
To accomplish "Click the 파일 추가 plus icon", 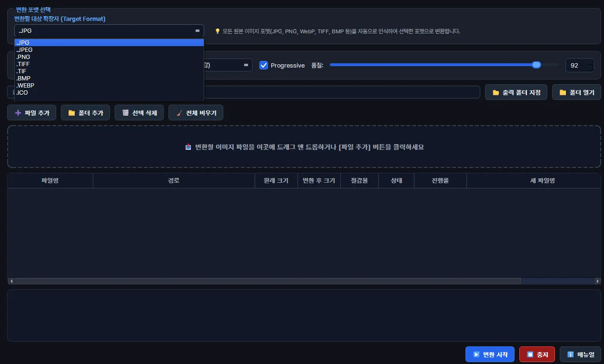I will (18, 113).
